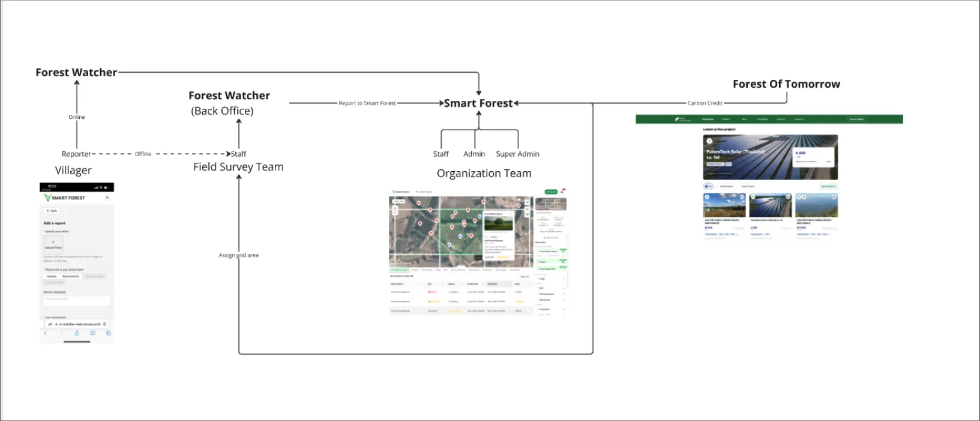Click the tree photo in the map popup
Screen dimensions: 980x421
tap(498, 223)
